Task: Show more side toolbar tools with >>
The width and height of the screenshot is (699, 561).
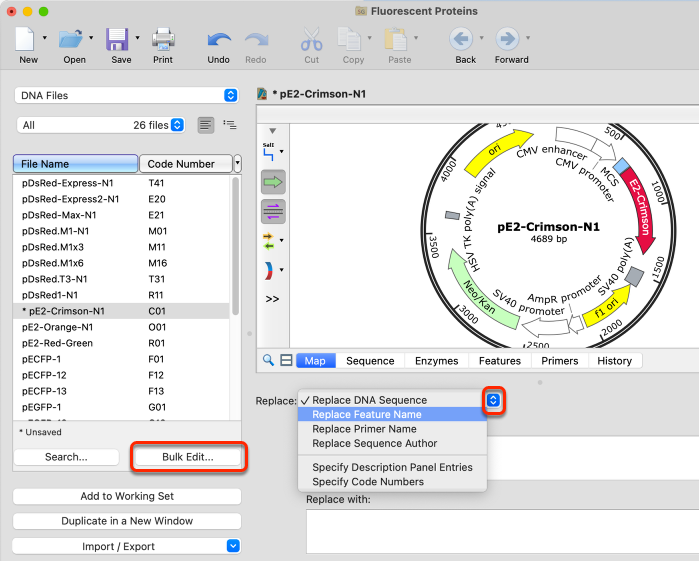Action: coord(272,299)
